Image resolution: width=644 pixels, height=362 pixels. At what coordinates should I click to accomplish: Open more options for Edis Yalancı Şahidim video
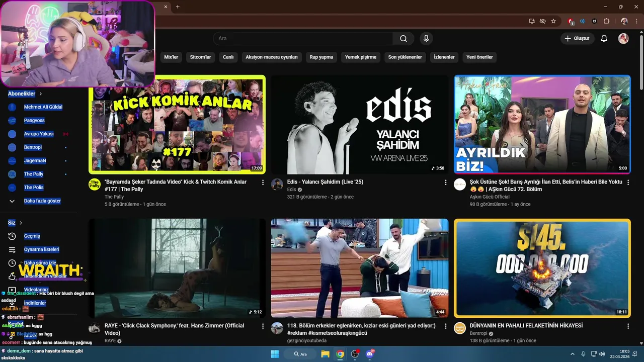click(445, 183)
